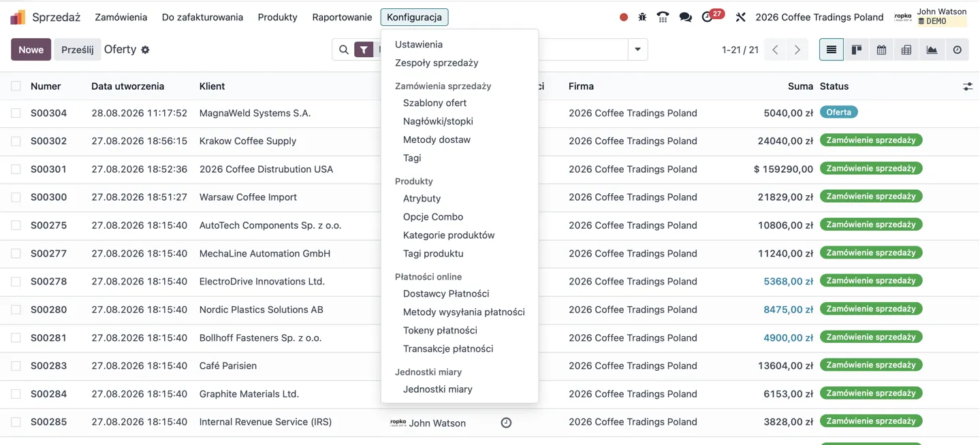Check the box next to S00283

16,365
